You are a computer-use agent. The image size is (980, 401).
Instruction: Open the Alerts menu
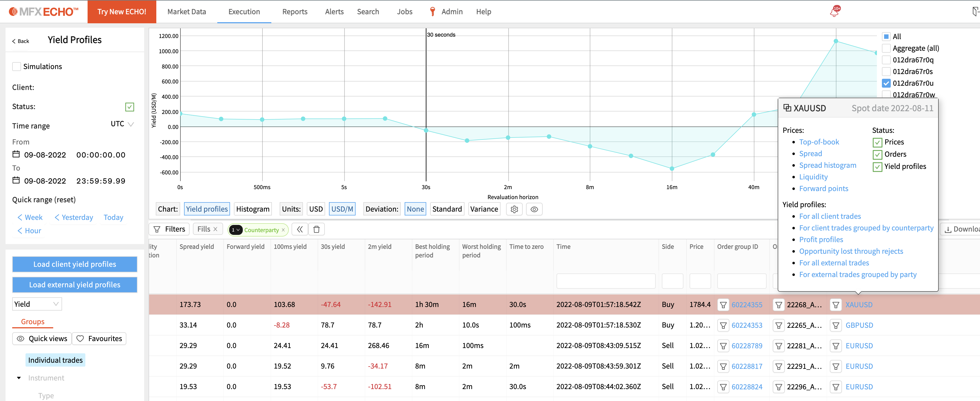coord(334,12)
